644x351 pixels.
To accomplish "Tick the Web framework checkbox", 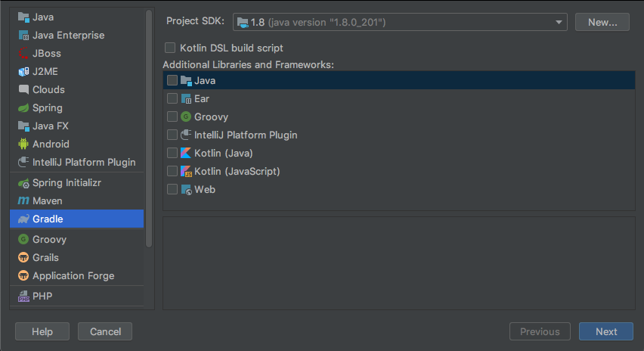I will [172, 189].
